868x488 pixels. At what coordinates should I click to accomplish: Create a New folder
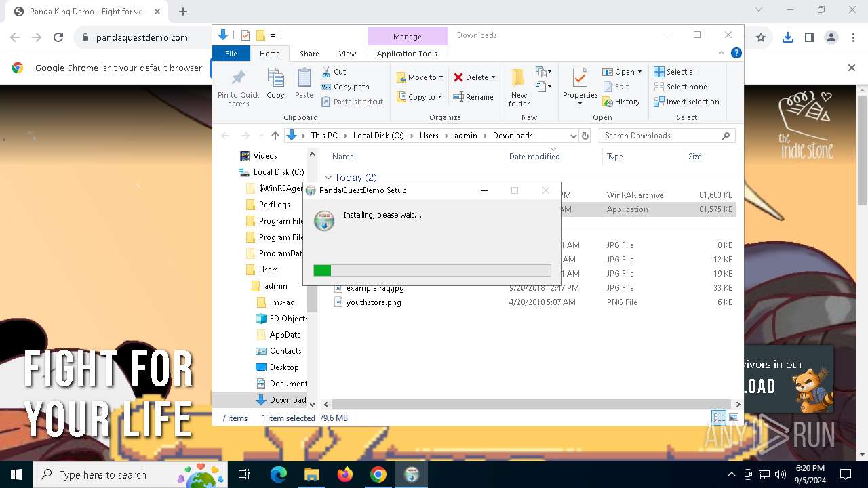click(519, 87)
